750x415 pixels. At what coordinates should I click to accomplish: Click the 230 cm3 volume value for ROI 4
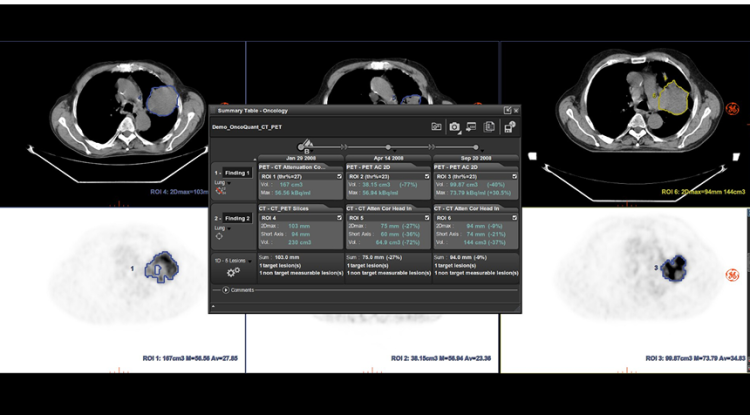coord(299,242)
